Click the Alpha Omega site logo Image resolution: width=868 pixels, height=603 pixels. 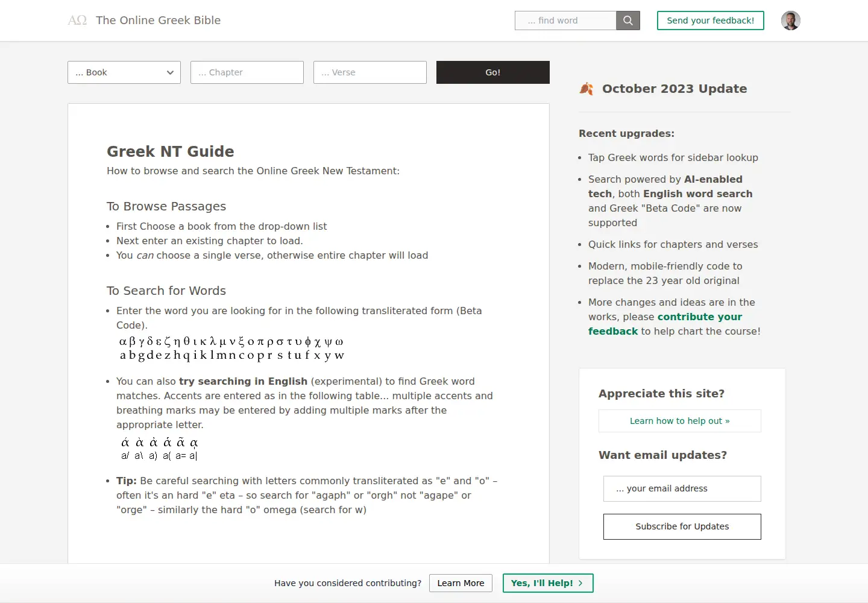click(77, 21)
